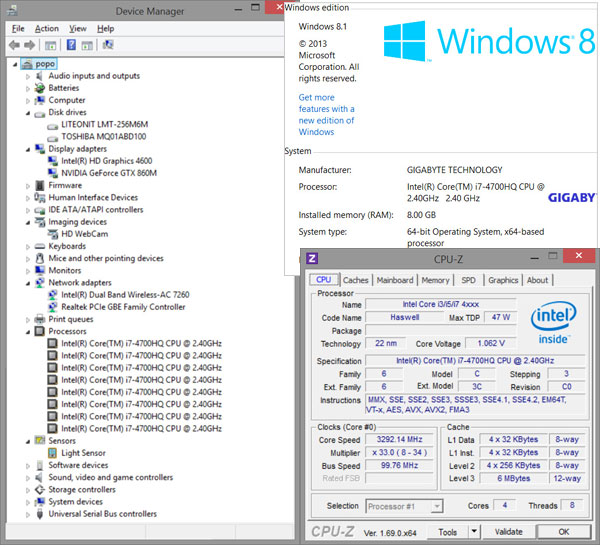Select the Computer tree item
The height and width of the screenshot is (547, 600).
pyautogui.click(x=67, y=100)
